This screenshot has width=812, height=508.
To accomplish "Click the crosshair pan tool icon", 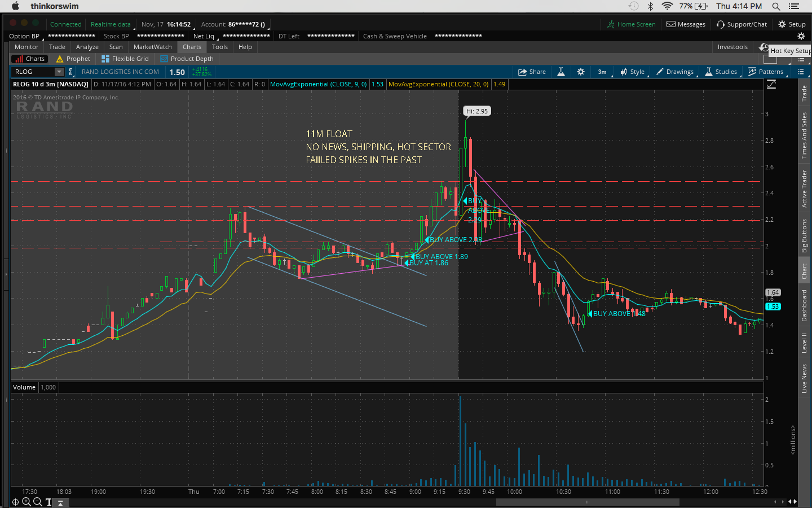I will [x=16, y=502].
